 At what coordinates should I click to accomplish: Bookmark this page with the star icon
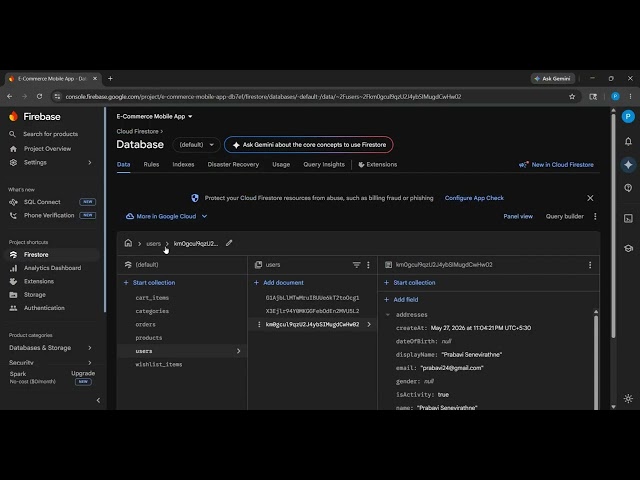tap(572, 97)
